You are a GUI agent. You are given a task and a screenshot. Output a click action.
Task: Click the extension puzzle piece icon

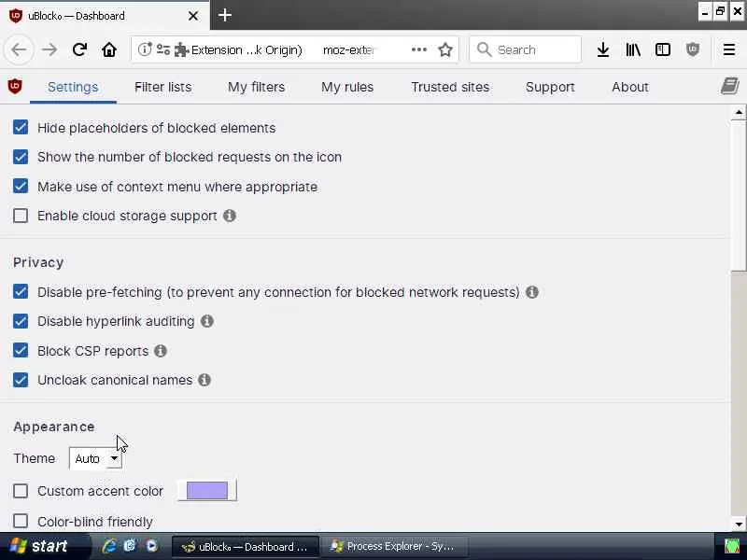pos(181,49)
